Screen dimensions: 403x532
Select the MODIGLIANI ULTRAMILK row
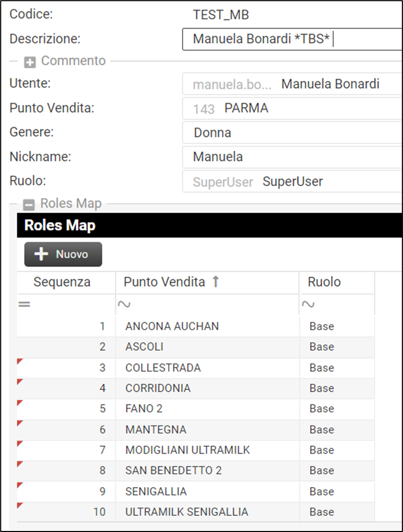coord(187,450)
